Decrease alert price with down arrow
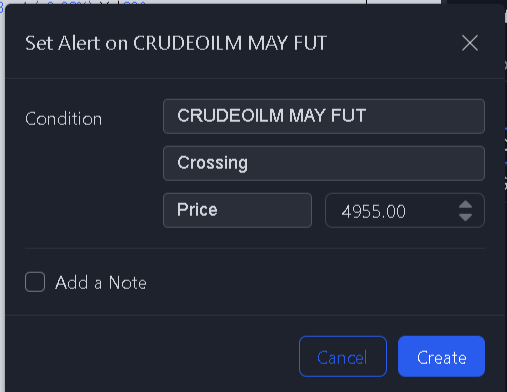The width and height of the screenshot is (507, 392). pyautogui.click(x=465, y=217)
